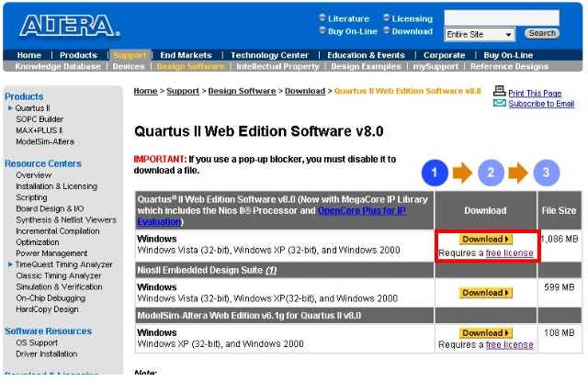Select the Design Software submenu item
The image size is (588, 381).
(x=190, y=66)
